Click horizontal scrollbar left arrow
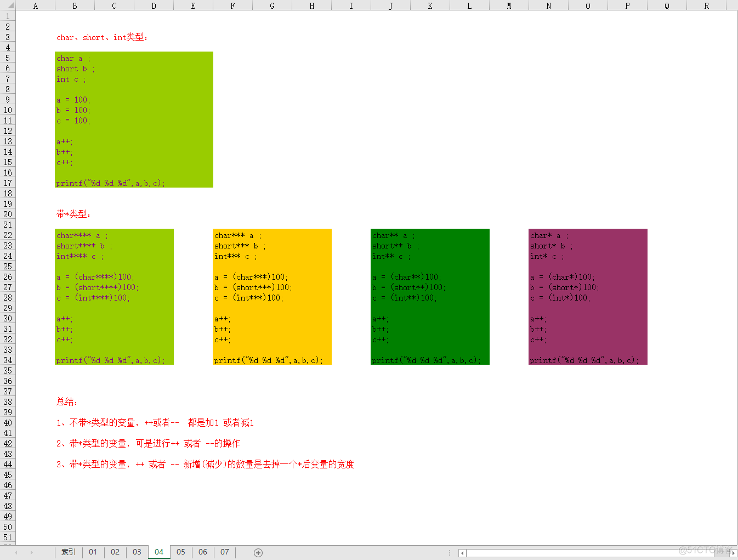738x560 pixels. point(462,553)
